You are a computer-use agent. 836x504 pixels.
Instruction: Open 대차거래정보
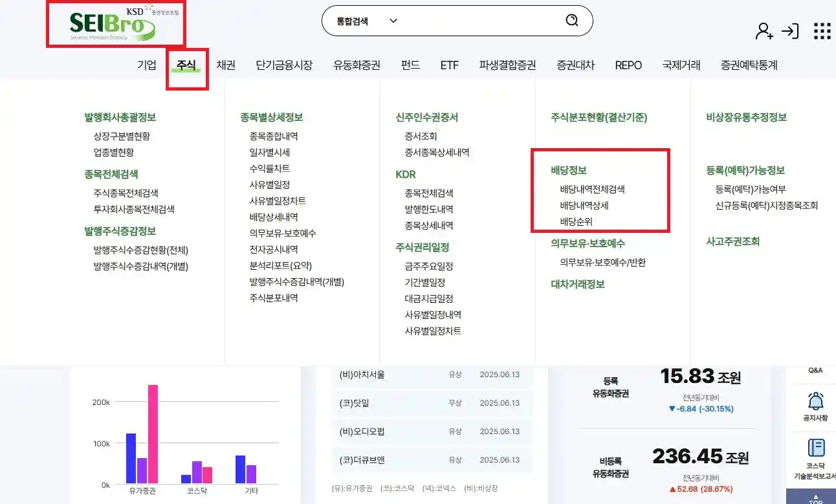tap(578, 283)
